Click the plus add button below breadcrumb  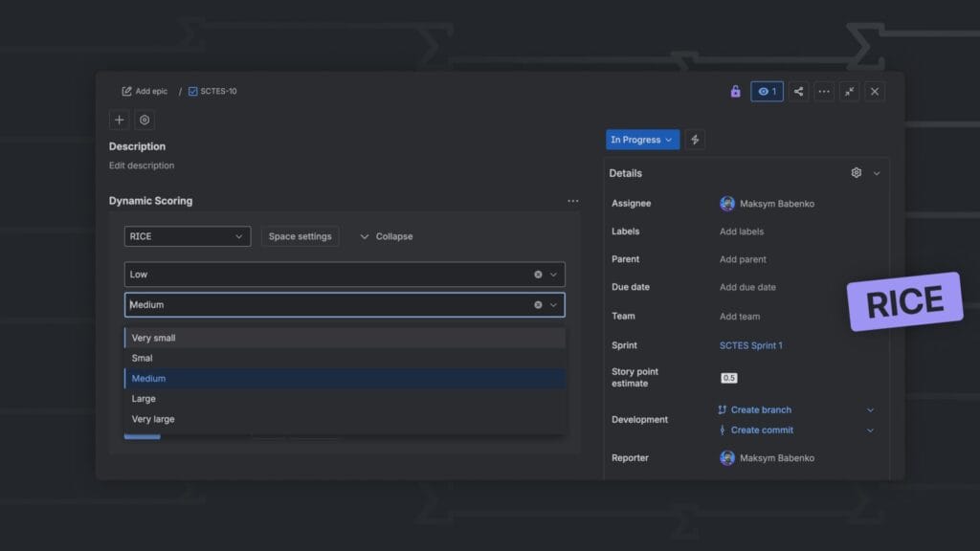[x=119, y=121]
